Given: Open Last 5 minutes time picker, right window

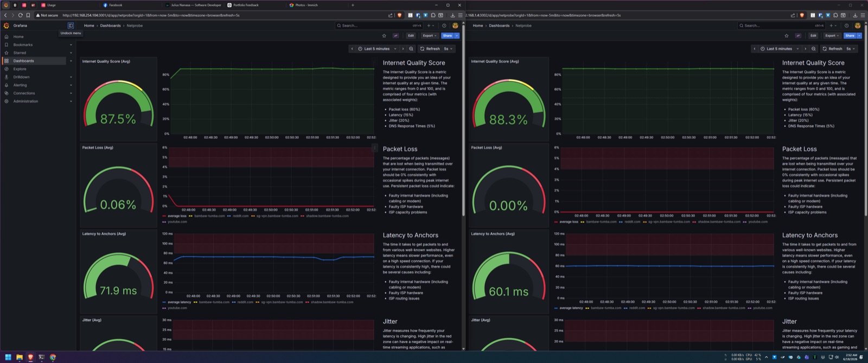Looking at the screenshot, I should (x=780, y=49).
